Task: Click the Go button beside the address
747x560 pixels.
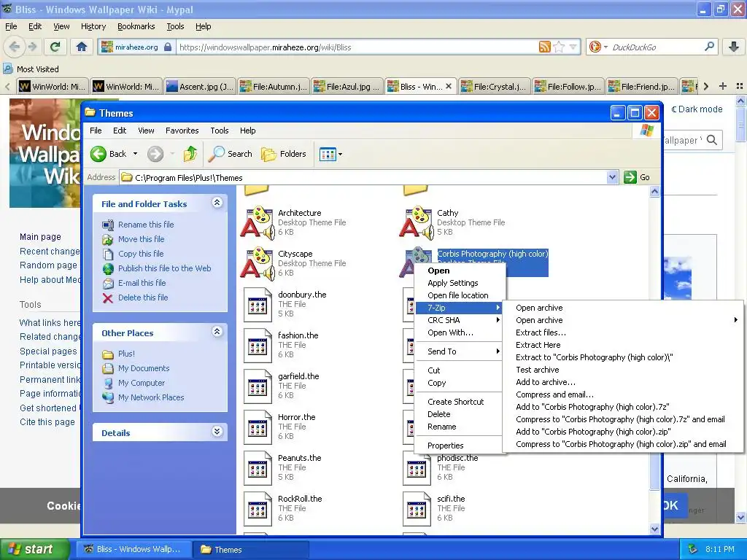Action: coord(637,177)
